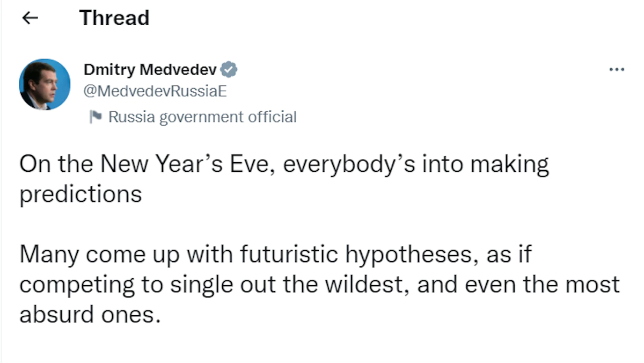Click the 'absurd ones.' closing line

coord(90,314)
